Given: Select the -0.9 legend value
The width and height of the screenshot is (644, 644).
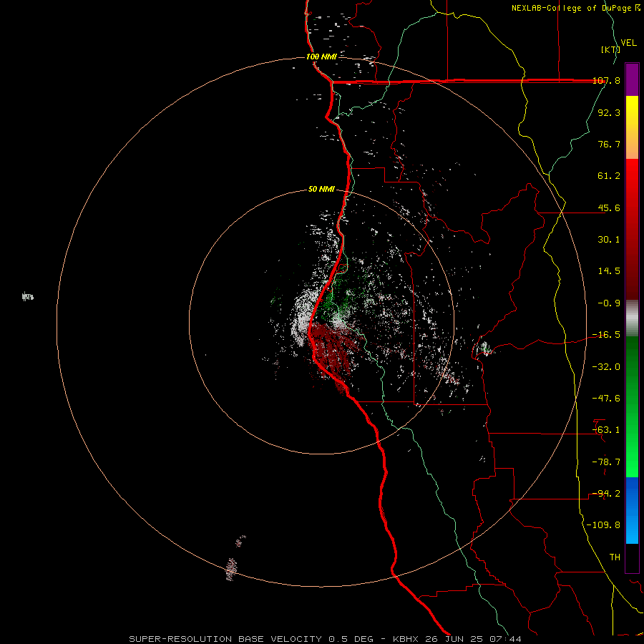Looking at the screenshot, I should tap(609, 303).
